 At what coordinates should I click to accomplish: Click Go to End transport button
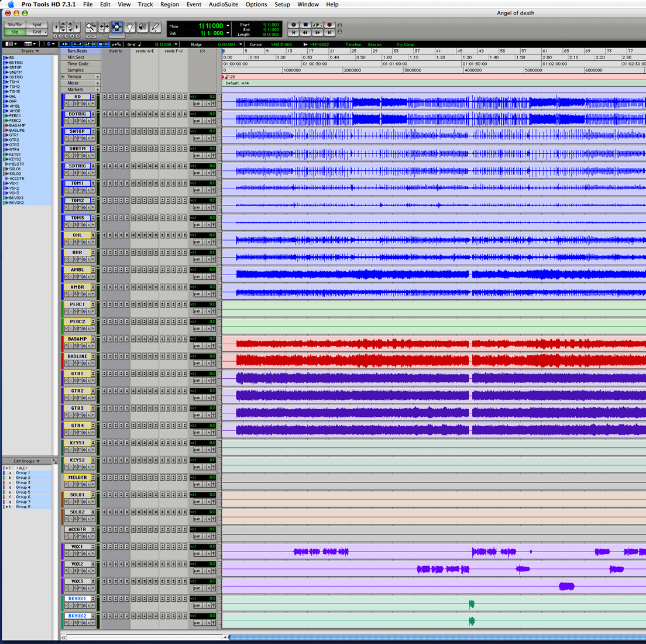[x=329, y=32]
